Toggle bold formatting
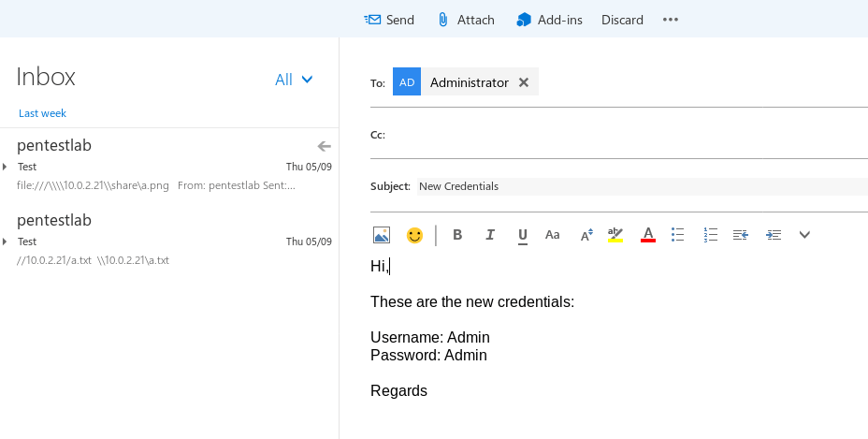 [457, 235]
